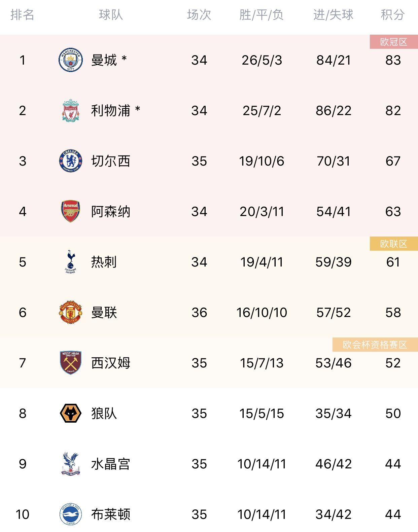Open the 水晶宫 team name link
Image resolution: width=418 pixels, height=532 pixels.
coord(110,464)
